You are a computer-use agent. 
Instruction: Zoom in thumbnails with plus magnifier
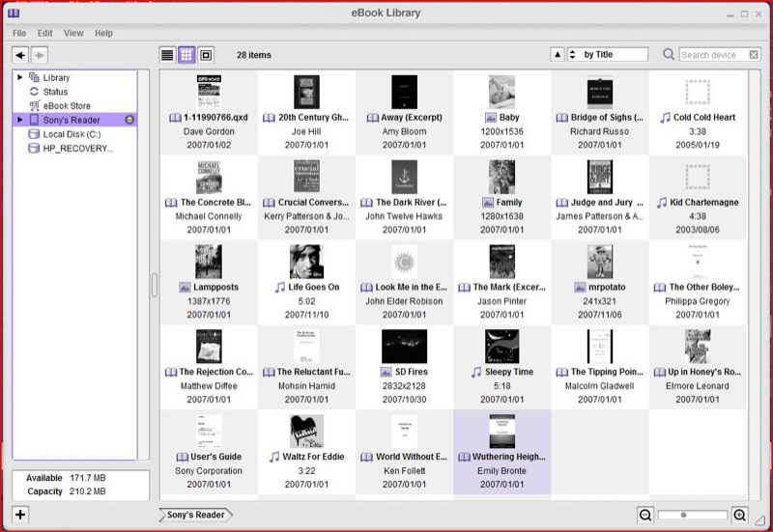point(739,515)
